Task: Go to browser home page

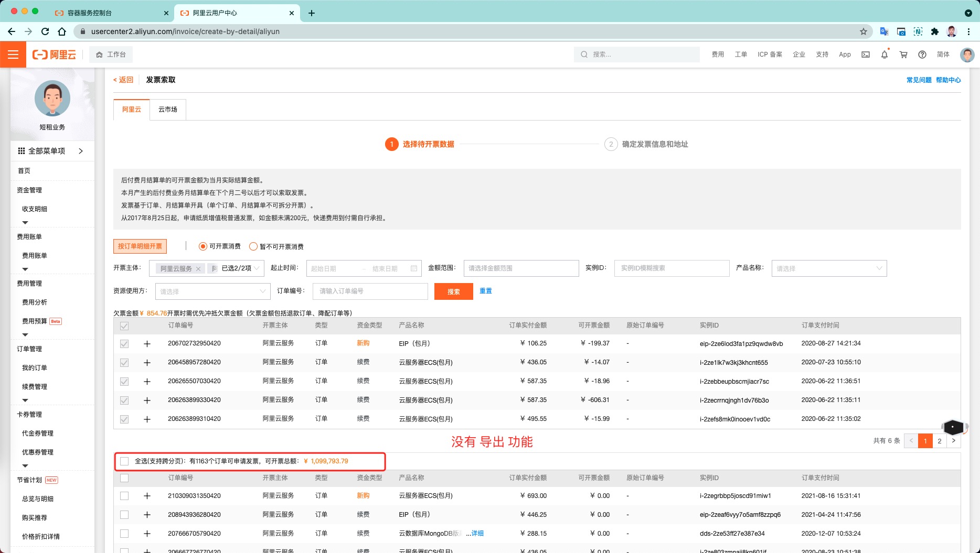Action: click(62, 31)
